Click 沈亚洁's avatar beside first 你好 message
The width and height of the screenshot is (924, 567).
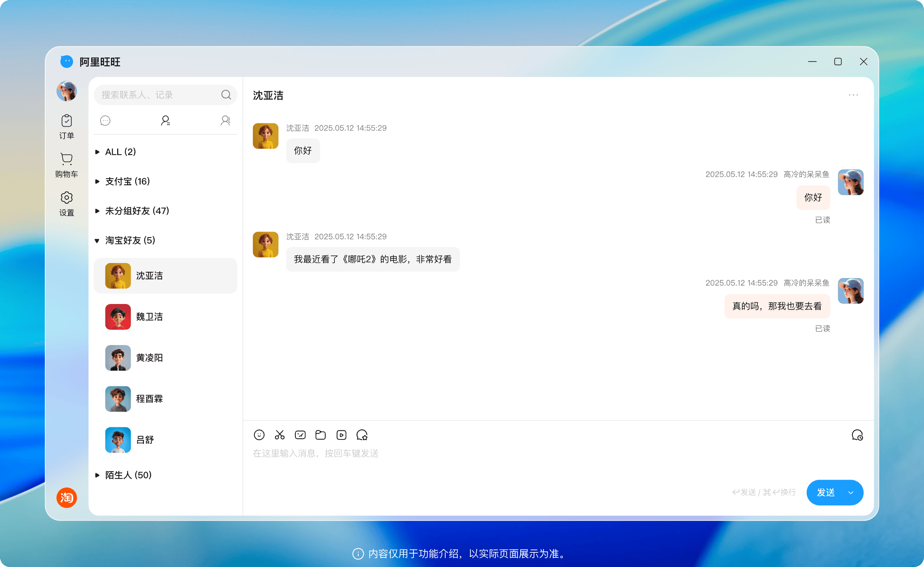[265, 135]
